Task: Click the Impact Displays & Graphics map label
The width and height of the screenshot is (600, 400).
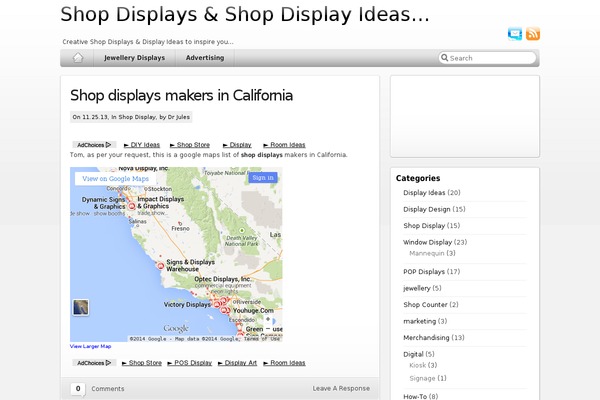Action: coord(160,202)
